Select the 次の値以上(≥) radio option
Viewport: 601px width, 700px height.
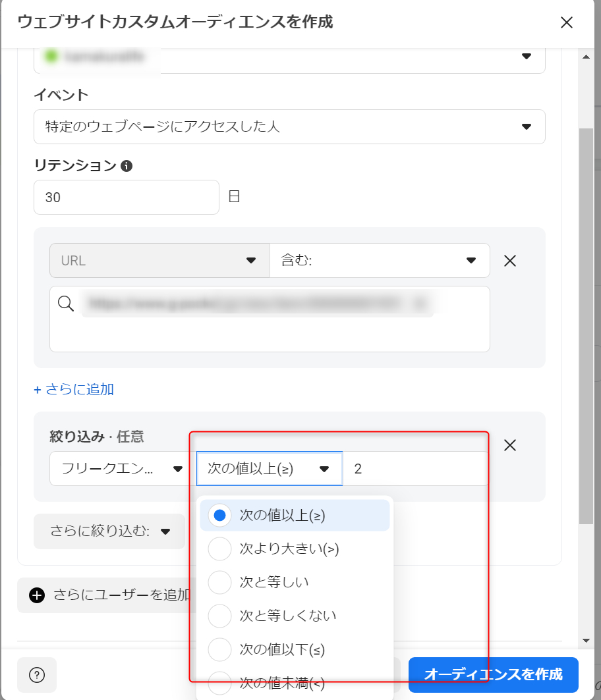[x=219, y=515]
